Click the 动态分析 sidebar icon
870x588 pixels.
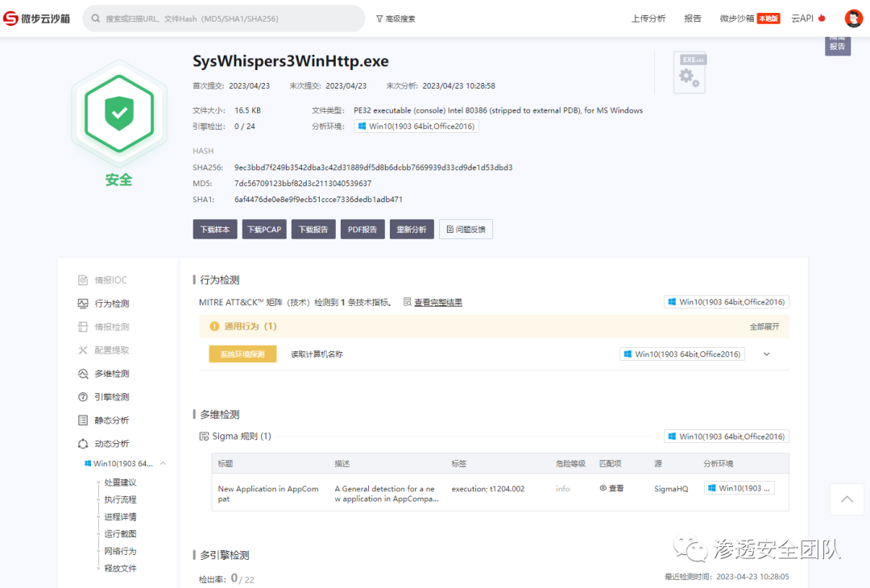point(83,443)
